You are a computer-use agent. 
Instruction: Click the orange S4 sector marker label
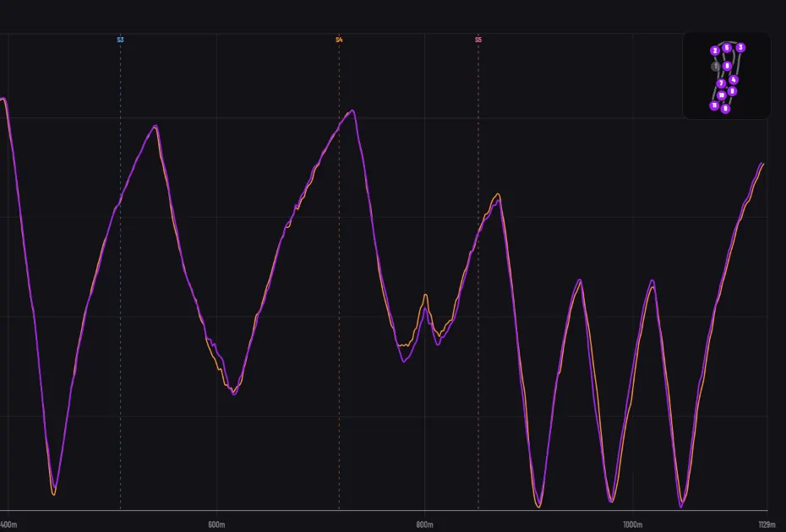coord(340,40)
